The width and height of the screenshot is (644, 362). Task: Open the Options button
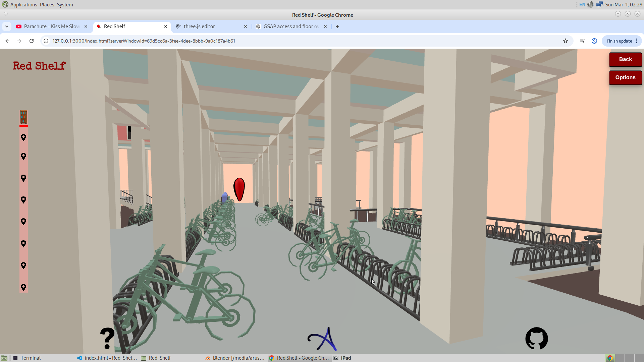point(625,77)
